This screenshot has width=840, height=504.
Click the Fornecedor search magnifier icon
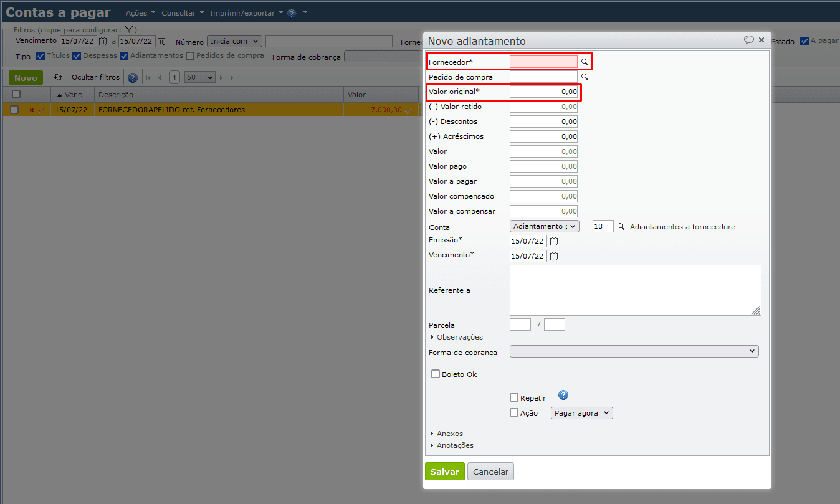(x=585, y=62)
